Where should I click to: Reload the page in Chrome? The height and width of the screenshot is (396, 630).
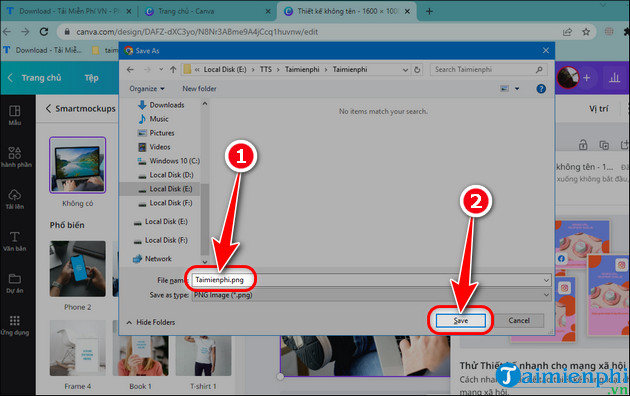click(44, 31)
